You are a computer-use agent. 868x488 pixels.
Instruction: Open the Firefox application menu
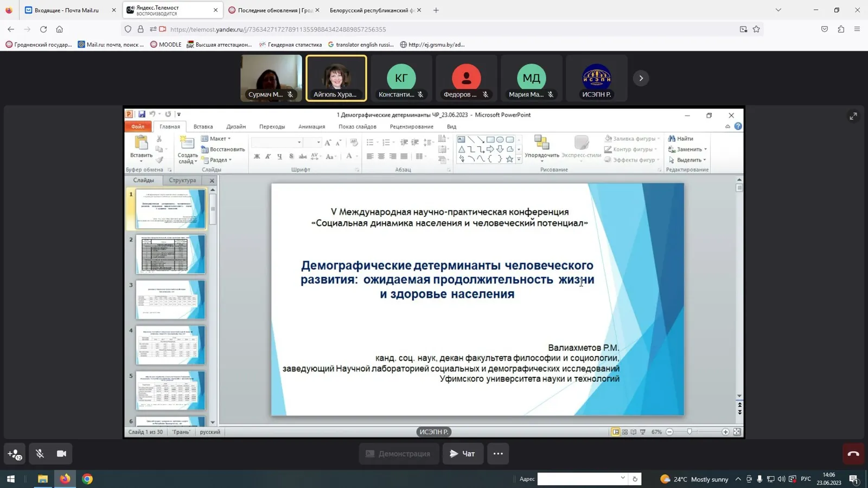pyautogui.click(x=857, y=29)
